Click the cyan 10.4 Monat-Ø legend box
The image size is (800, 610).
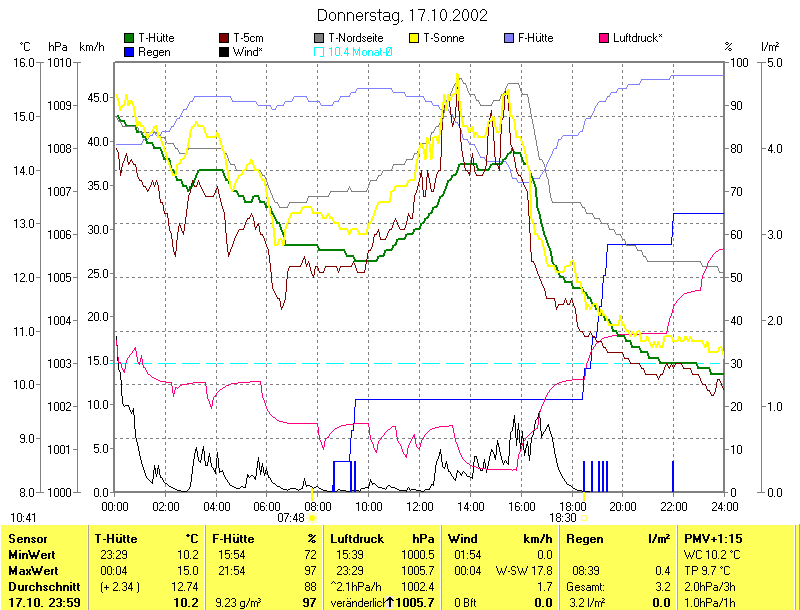[319, 51]
